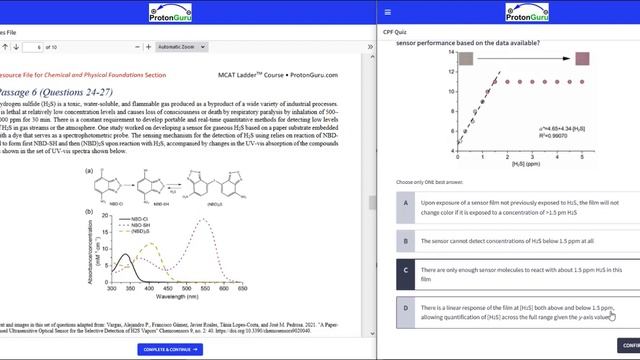Viewport: 640px width, 360px height.
Task: Click the Complete & Continue button
Action: coord(170,349)
